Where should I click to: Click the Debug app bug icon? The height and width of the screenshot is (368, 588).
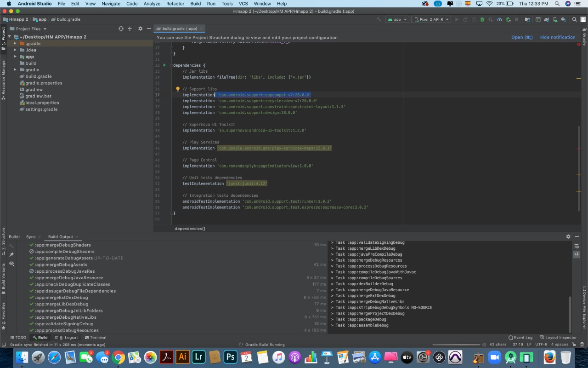click(x=482, y=19)
